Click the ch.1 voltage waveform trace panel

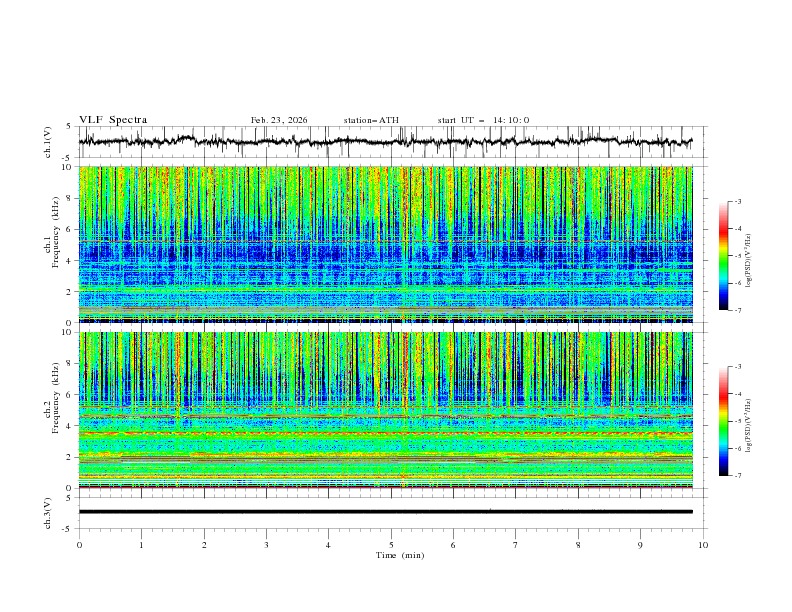393,142
